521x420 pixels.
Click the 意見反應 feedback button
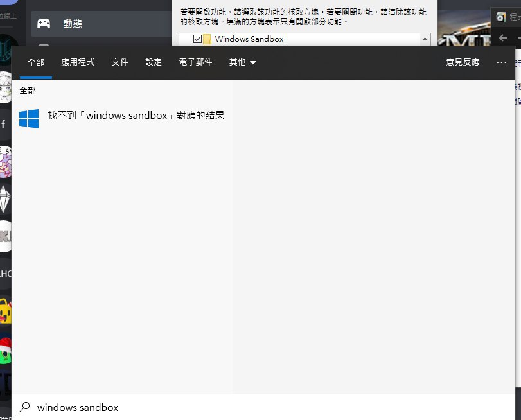pyautogui.click(x=463, y=62)
